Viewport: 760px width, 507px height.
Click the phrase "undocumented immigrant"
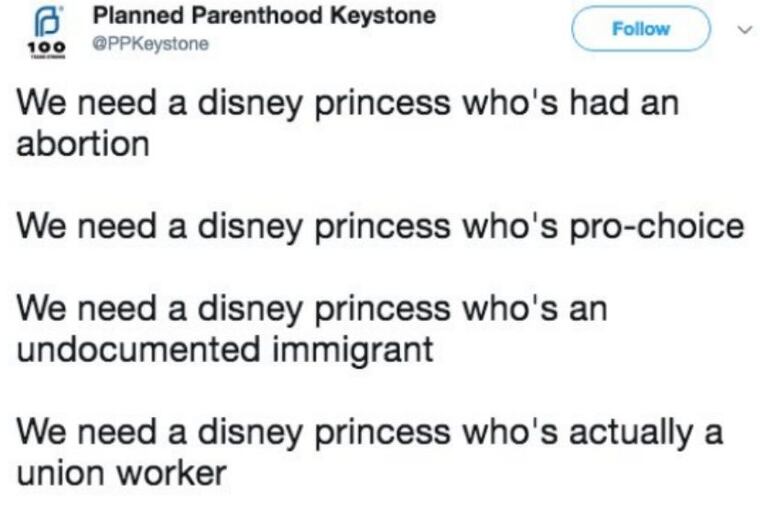(225, 350)
